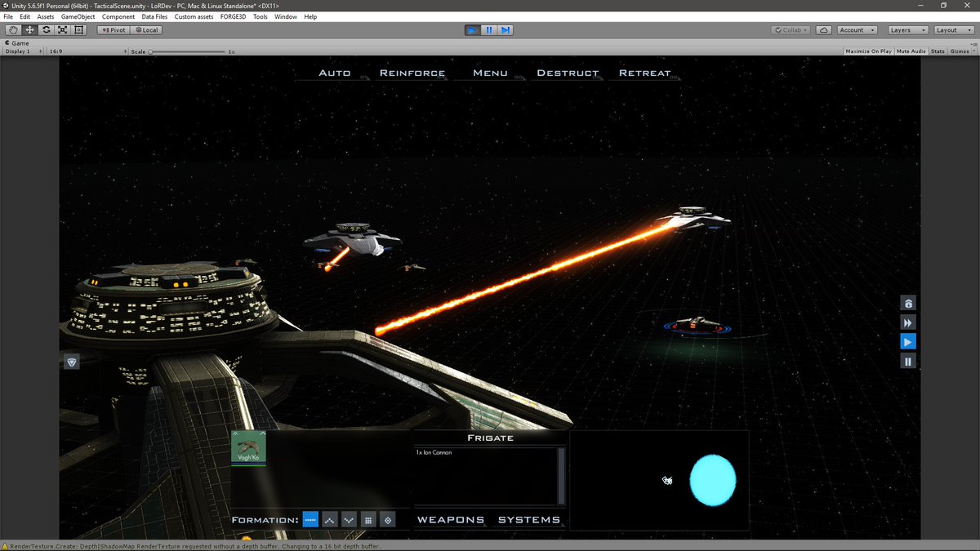Open the Layout dropdown
980x551 pixels.
click(x=952, y=29)
